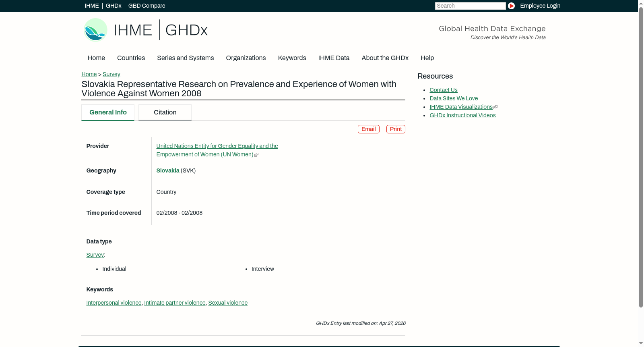Click the GHDx logo text in header
This screenshot has width=644, height=347.
click(186, 30)
